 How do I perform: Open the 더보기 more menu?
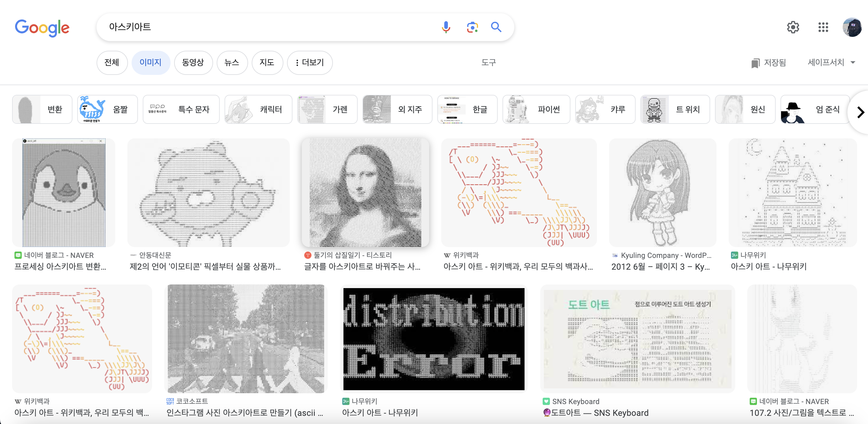(309, 62)
